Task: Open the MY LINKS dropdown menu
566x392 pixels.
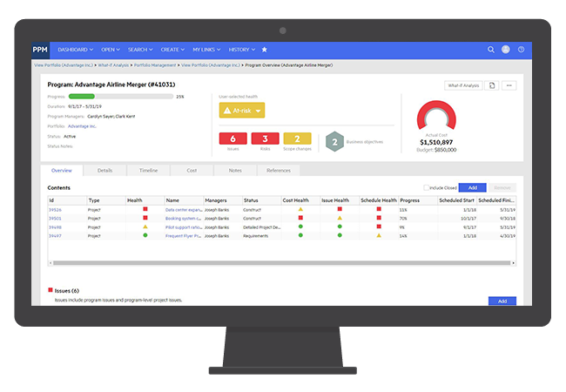Action: pyautogui.click(x=206, y=50)
